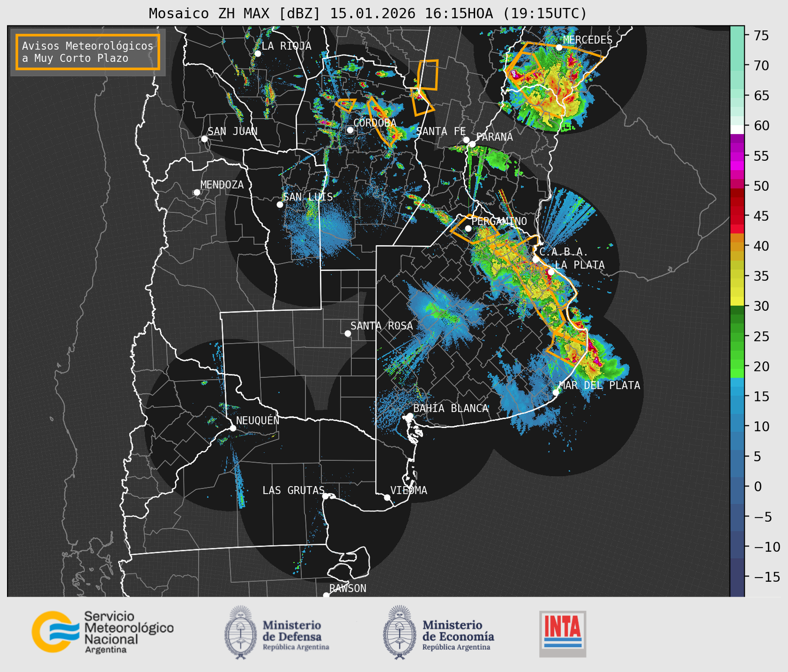Select the SAN JUAN city label
Image resolution: width=788 pixels, height=672 pixels.
click(232, 131)
